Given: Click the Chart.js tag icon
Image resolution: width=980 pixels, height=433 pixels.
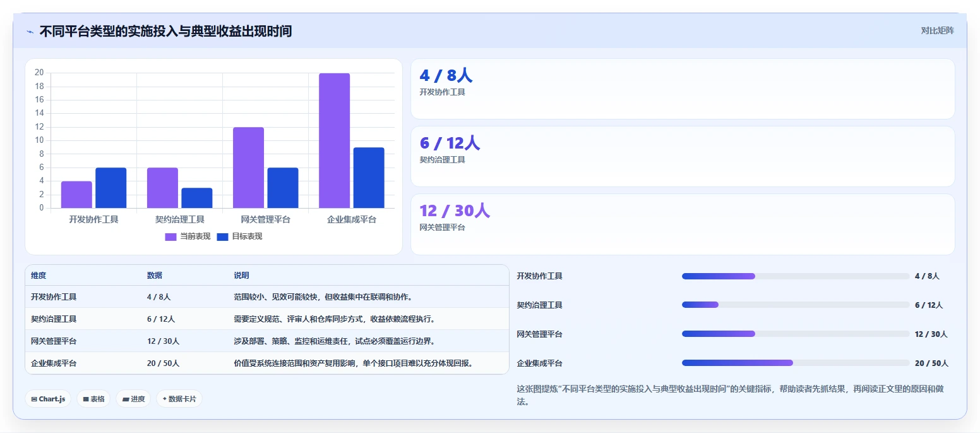Looking at the screenshot, I should click(34, 399).
